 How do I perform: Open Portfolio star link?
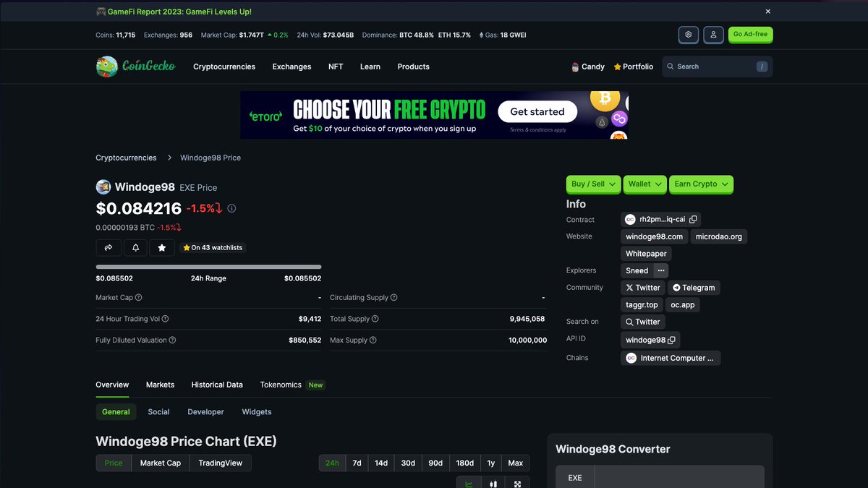tap(633, 67)
